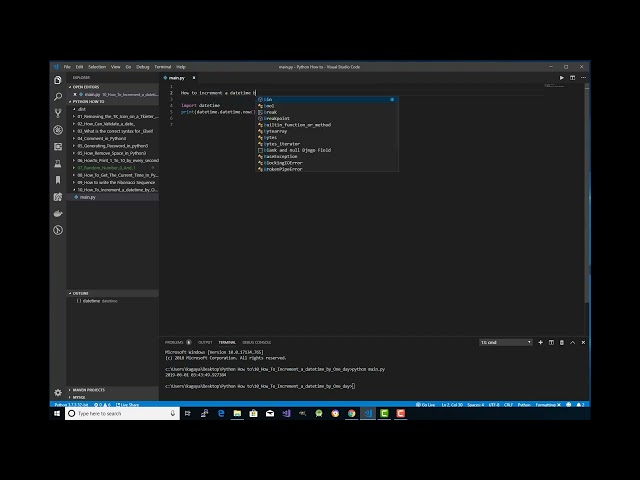Screen dimensions: 640x480
Task: Expand the 04_Comment_in_Python3 folder
Action: [102, 138]
